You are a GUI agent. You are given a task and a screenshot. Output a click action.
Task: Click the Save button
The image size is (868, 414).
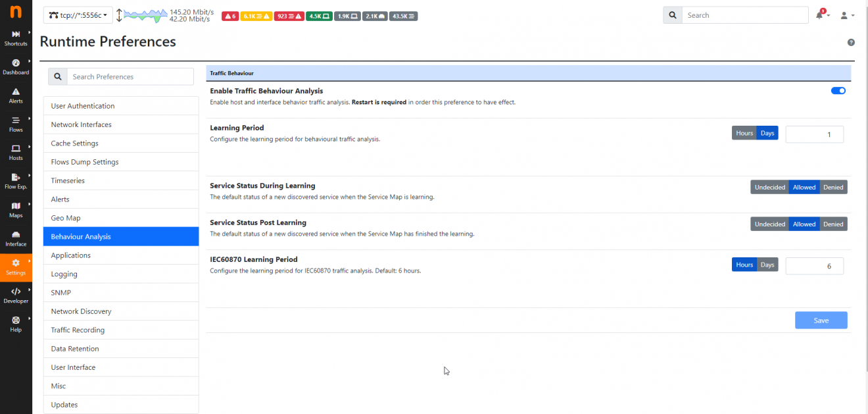point(821,320)
